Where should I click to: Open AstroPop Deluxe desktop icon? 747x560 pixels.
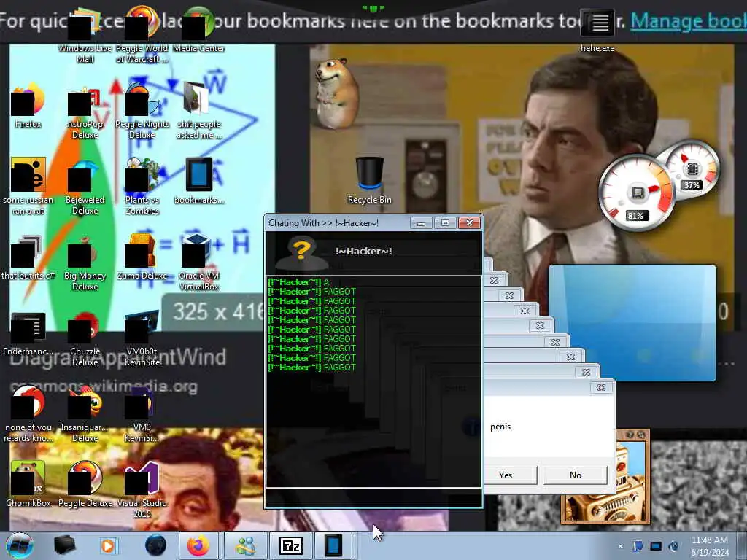(x=85, y=113)
